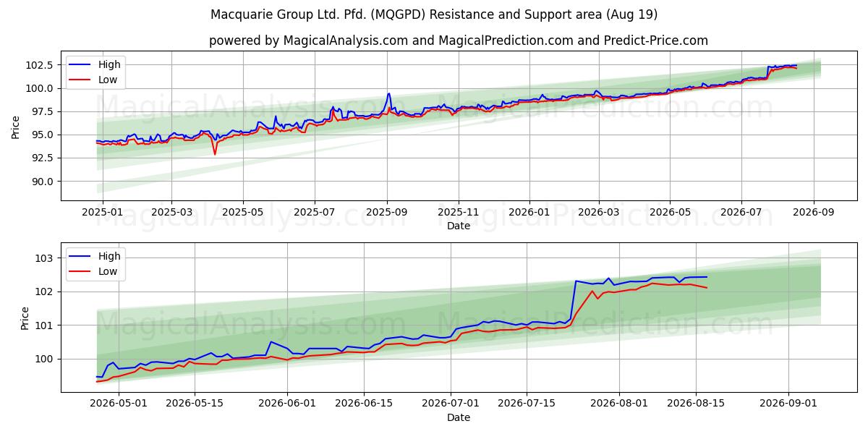The width and height of the screenshot is (868, 434).
Task: Click the 2026-03 date tick label
Action: [x=597, y=212]
